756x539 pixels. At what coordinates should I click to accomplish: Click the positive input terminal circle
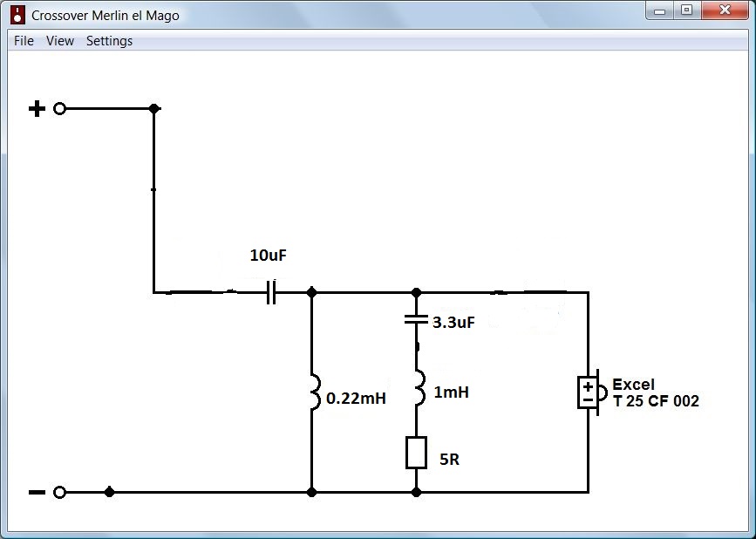click(x=59, y=109)
